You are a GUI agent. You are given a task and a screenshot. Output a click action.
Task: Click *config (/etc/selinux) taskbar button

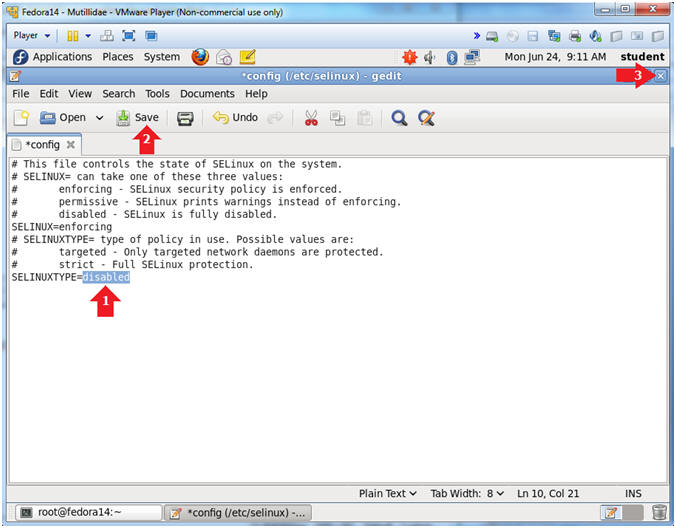click(238, 513)
